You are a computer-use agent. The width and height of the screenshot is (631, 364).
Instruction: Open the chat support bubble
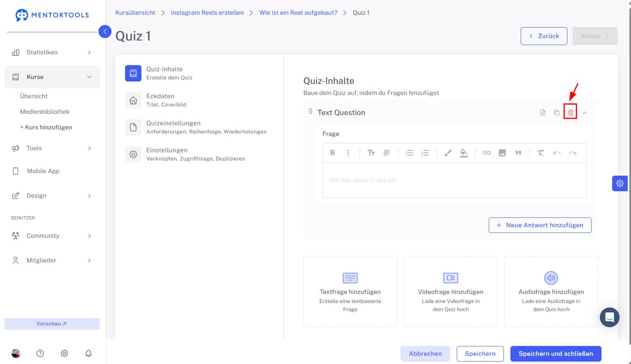610,317
